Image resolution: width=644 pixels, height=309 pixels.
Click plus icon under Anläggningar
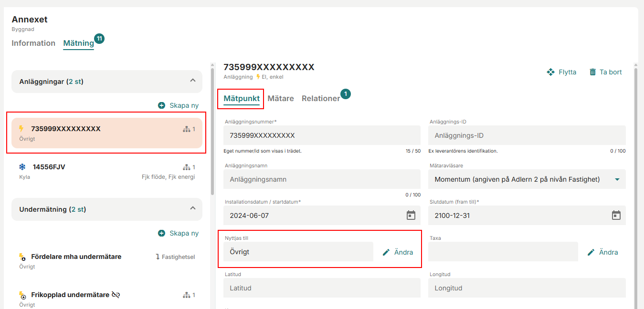[x=162, y=105]
